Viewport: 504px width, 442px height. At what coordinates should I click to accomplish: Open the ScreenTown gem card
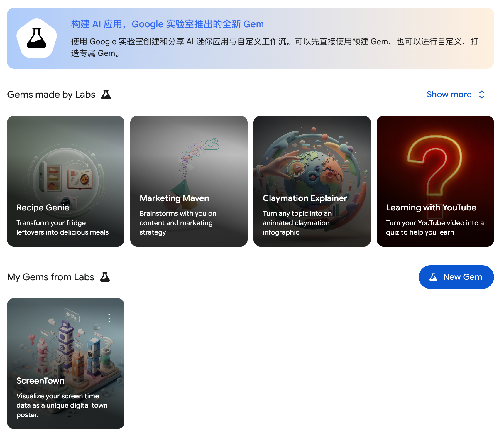tap(66, 364)
